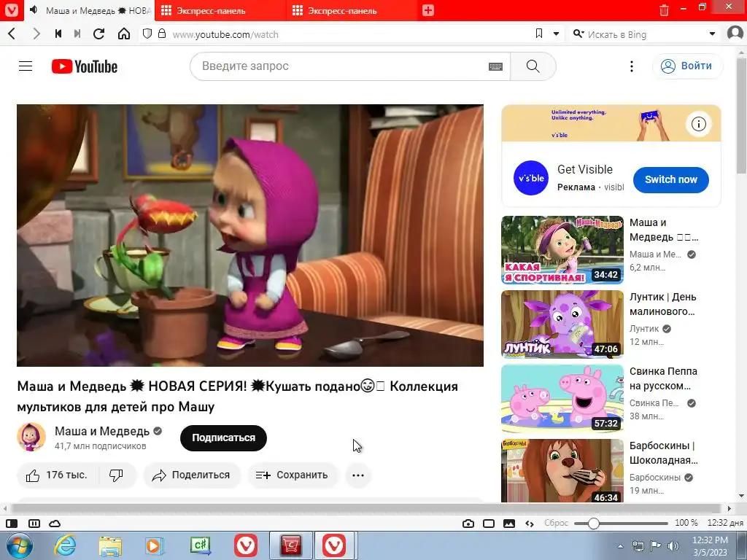The height and width of the screenshot is (560, 747).
Task: Click the Switch now ad button
Action: coord(671,179)
